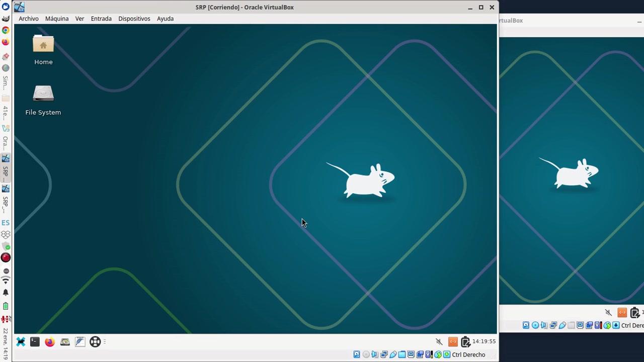Select the File System desktop icon
This screenshot has height=362, width=644.
43,101
